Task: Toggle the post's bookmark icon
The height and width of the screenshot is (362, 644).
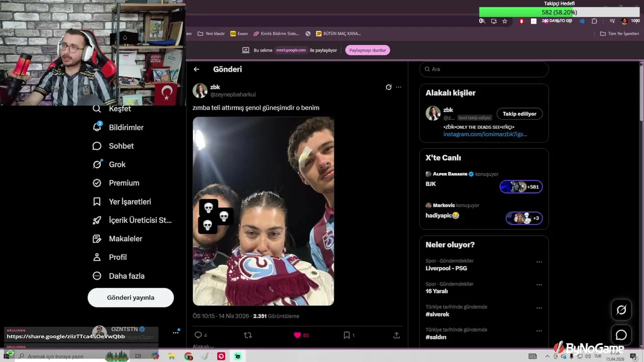Action: click(347, 335)
